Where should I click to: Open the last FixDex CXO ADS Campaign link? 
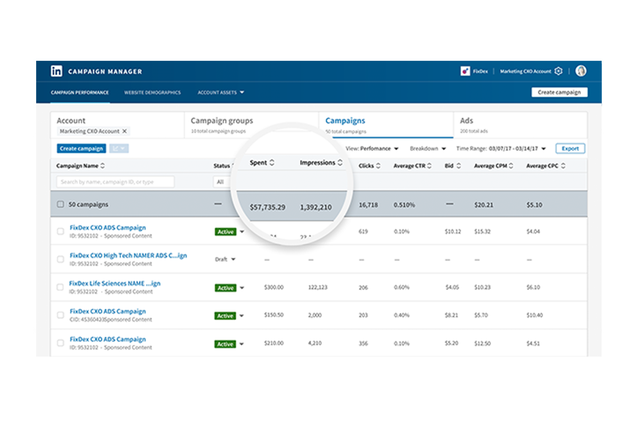[x=108, y=339]
